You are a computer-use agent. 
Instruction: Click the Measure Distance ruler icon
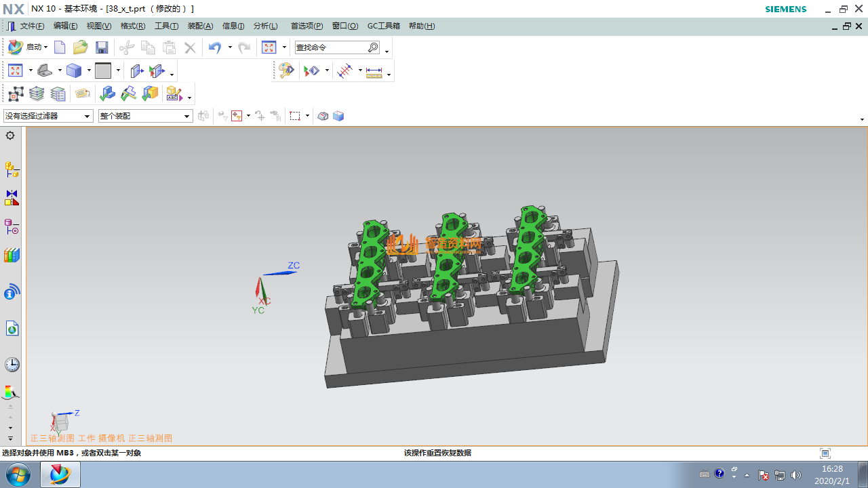tap(374, 71)
